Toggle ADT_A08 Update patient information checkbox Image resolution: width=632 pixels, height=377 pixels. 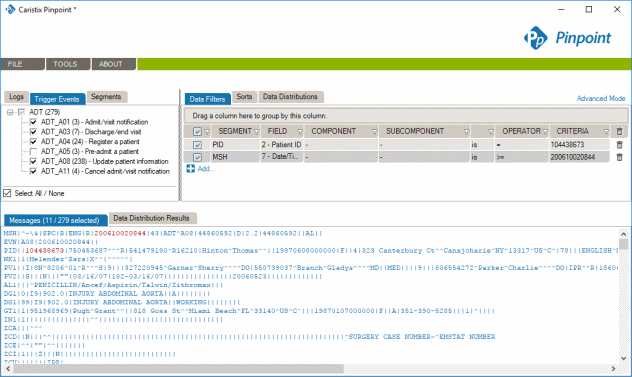tap(33, 161)
